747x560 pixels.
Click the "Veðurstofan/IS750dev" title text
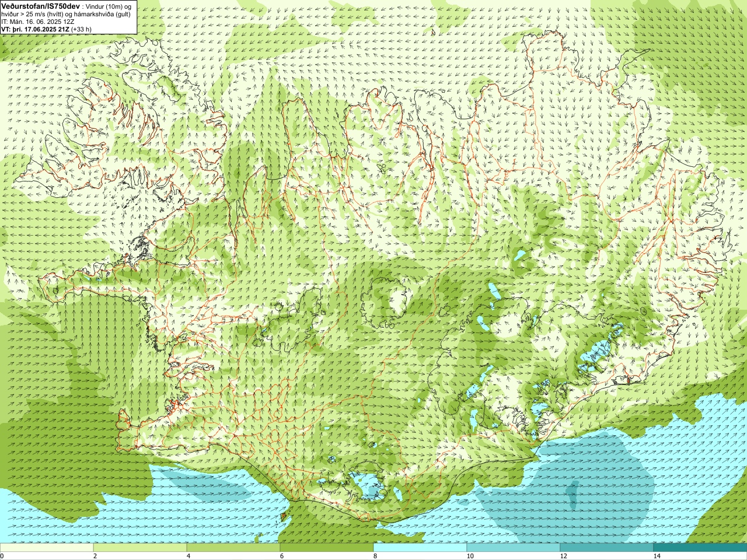40,5
